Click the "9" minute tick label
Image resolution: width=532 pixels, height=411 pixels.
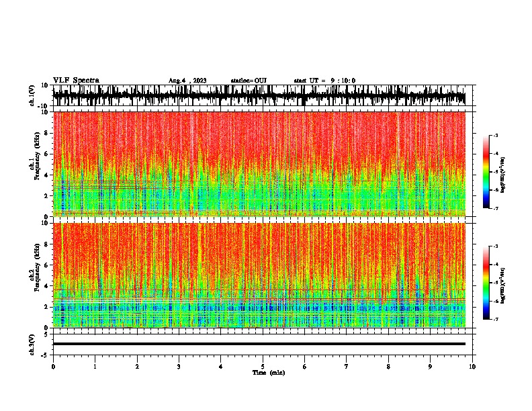point(430,367)
